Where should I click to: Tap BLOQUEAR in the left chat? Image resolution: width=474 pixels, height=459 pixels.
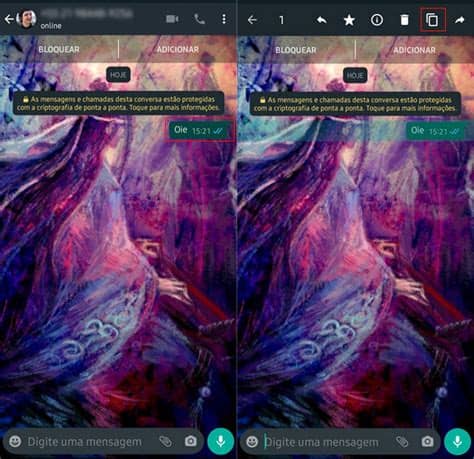click(59, 50)
